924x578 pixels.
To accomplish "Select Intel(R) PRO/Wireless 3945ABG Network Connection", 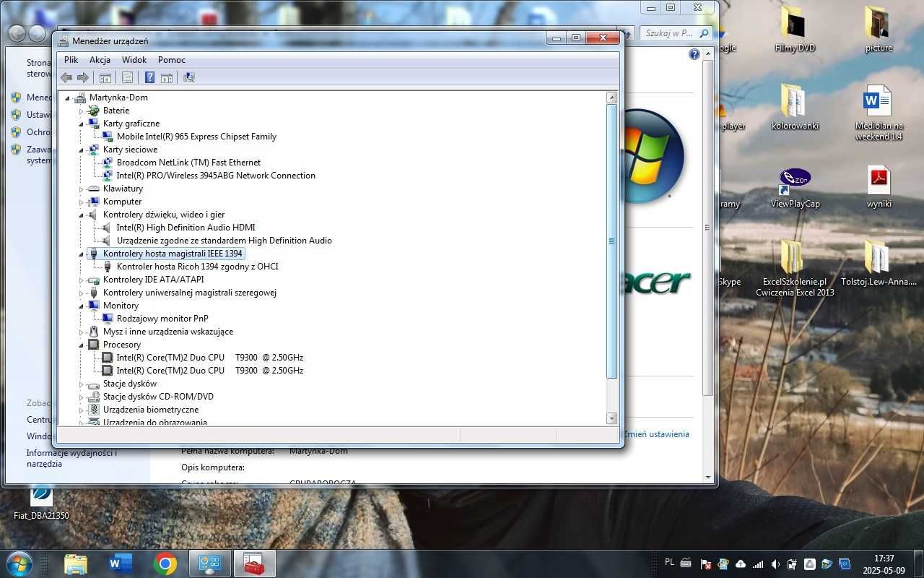I will [x=216, y=176].
